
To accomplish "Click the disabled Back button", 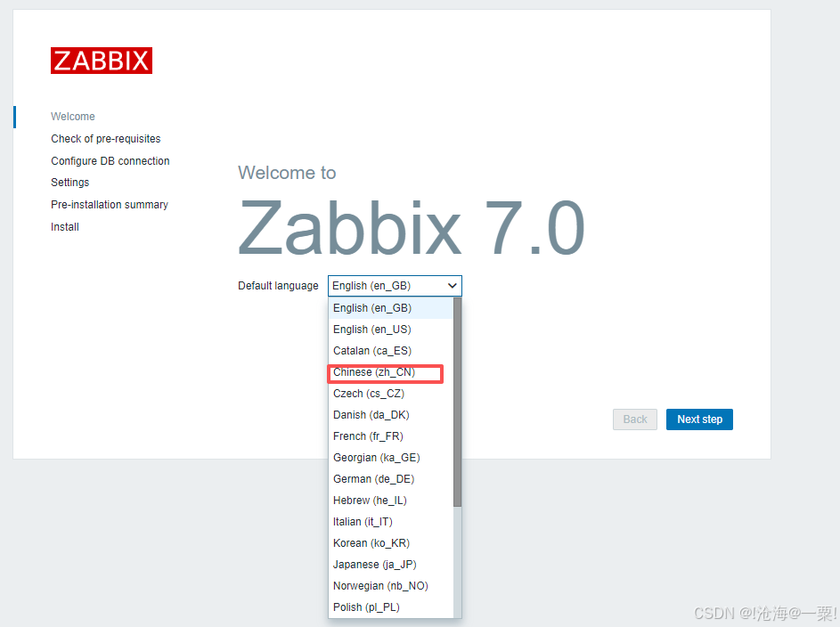I will click(x=635, y=419).
